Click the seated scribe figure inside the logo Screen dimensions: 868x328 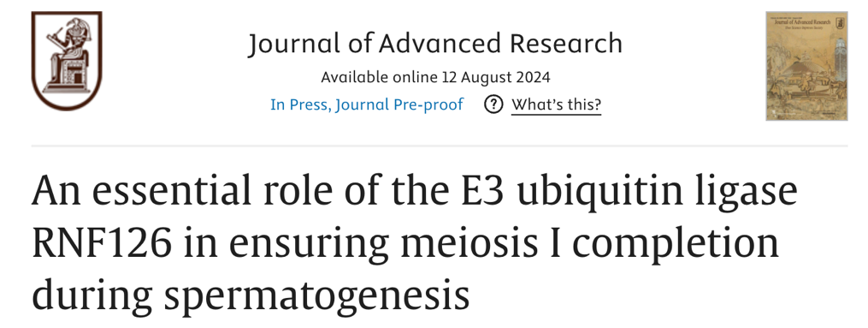click(68, 54)
